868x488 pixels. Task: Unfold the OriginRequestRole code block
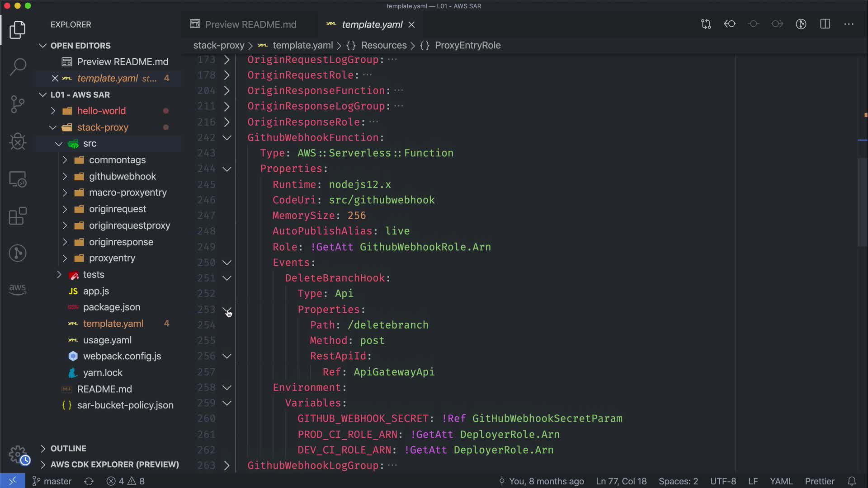227,75
